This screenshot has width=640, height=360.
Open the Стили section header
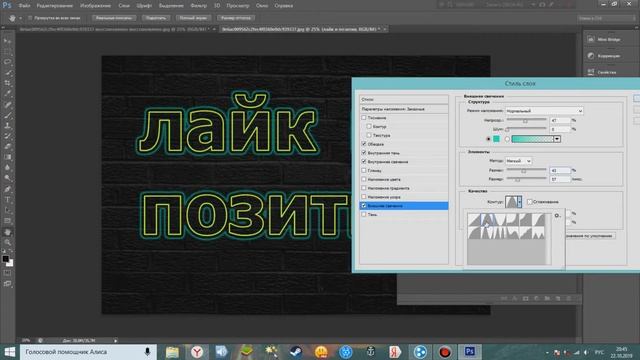point(404,99)
